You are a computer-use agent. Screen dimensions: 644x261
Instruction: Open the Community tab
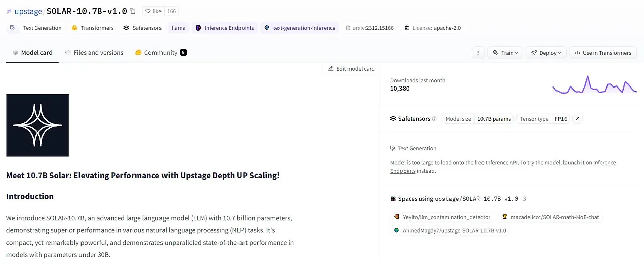pos(160,53)
